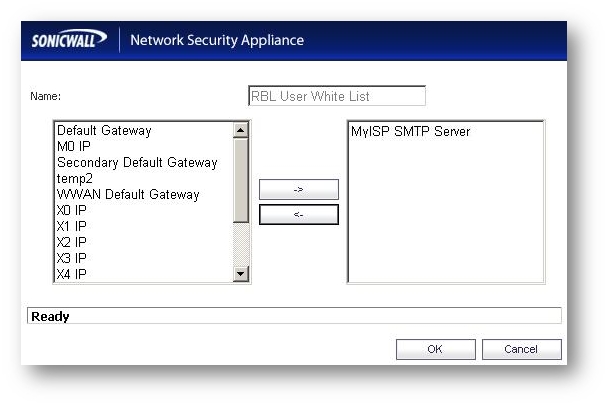609x407 pixels.
Task: Choose X2 IP in the left list
Action: coord(71,242)
